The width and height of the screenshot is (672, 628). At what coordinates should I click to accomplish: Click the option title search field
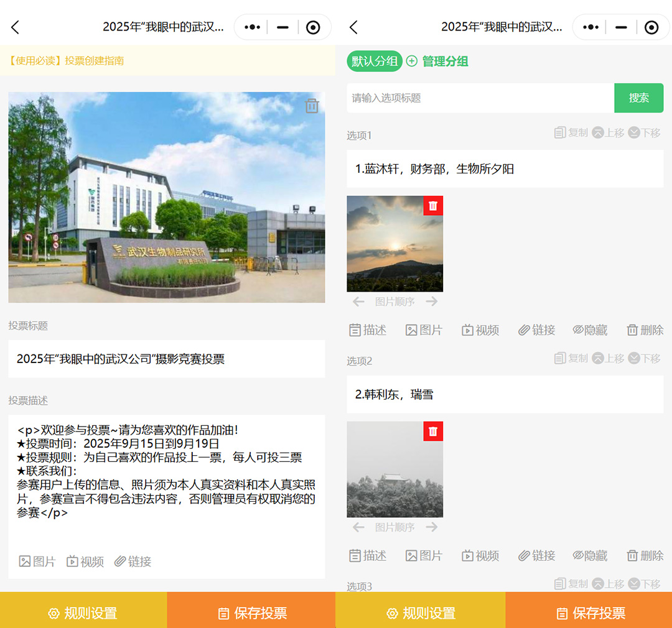(x=480, y=98)
